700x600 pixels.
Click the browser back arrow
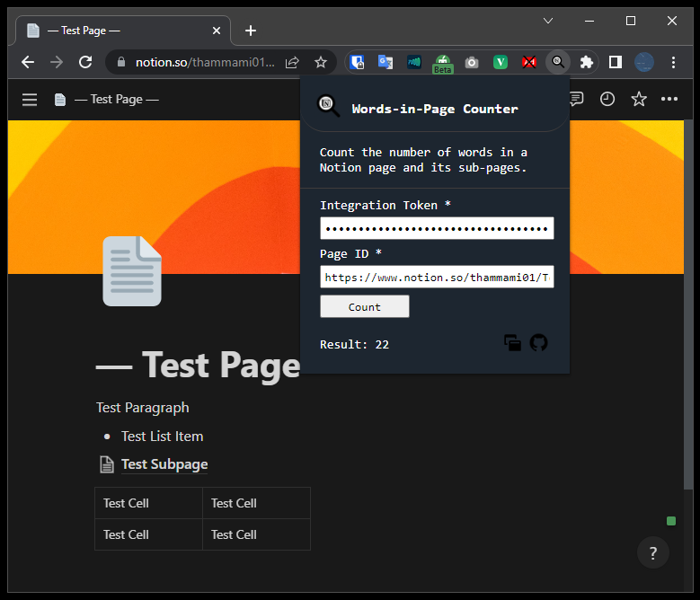click(x=28, y=62)
